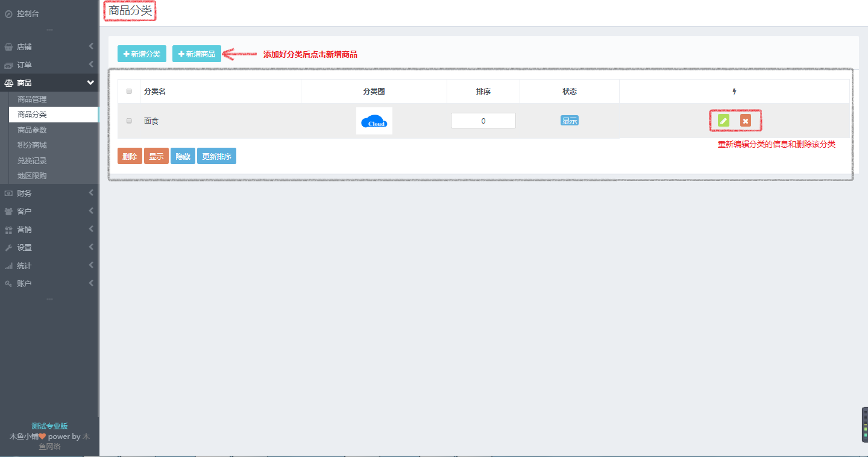Image resolution: width=868 pixels, height=457 pixels.
Task: Click the 订单 orders icon in sidebar
Action: (x=8, y=65)
